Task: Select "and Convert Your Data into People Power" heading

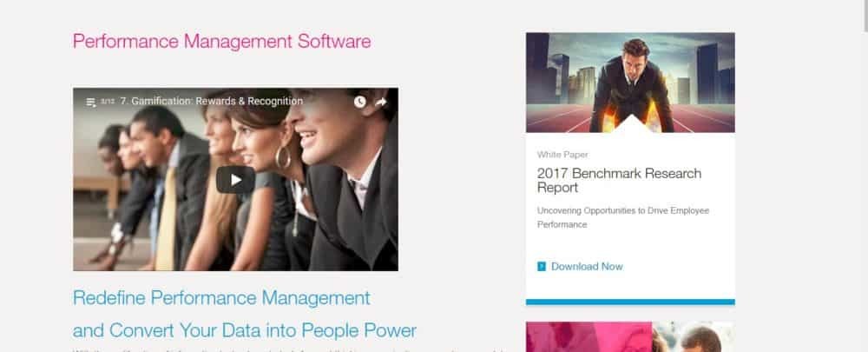Action: point(244,331)
